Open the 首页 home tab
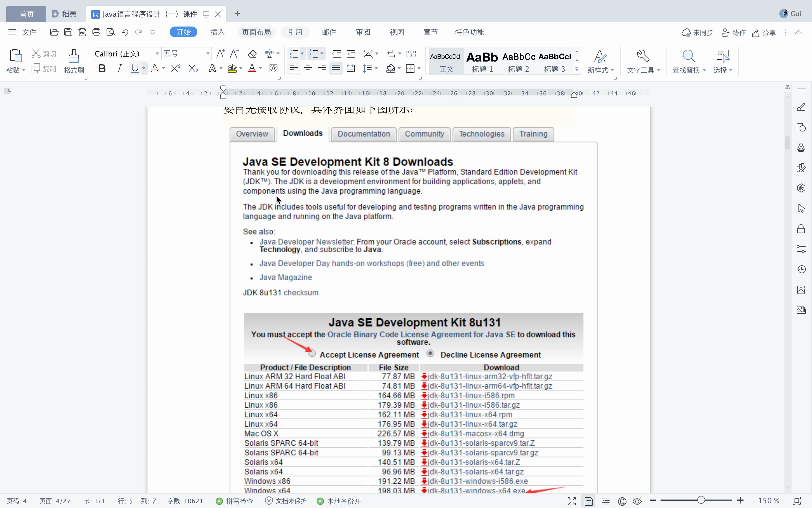The width and height of the screenshot is (812, 508). pos(26,14)
